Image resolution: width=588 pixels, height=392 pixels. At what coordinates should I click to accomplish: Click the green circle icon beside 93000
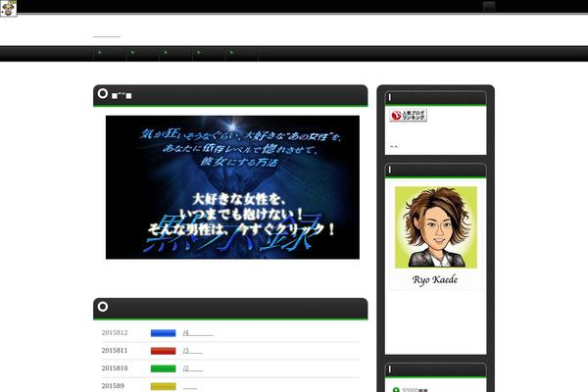click(396, 390)
